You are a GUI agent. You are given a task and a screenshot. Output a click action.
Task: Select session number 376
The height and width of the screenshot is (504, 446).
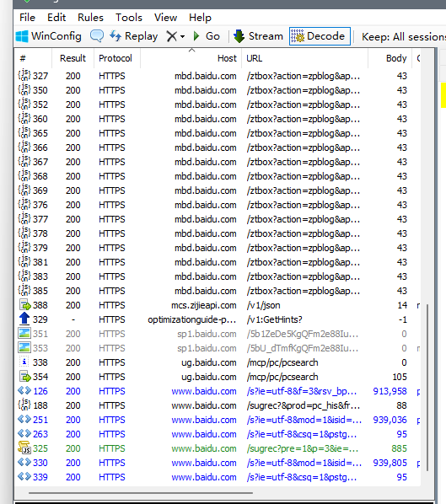point(40,205)
